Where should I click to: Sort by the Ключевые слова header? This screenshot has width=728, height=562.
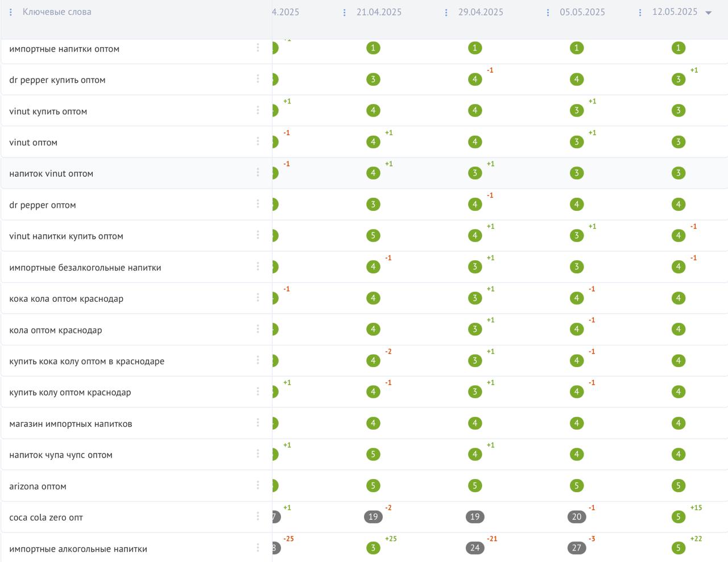57,12
